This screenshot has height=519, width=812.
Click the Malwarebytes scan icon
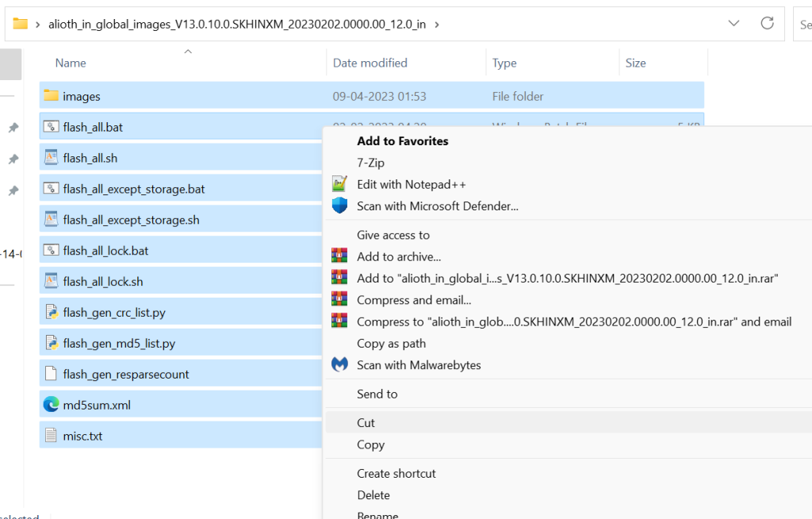pyautogui.click(x=339, y=365)
